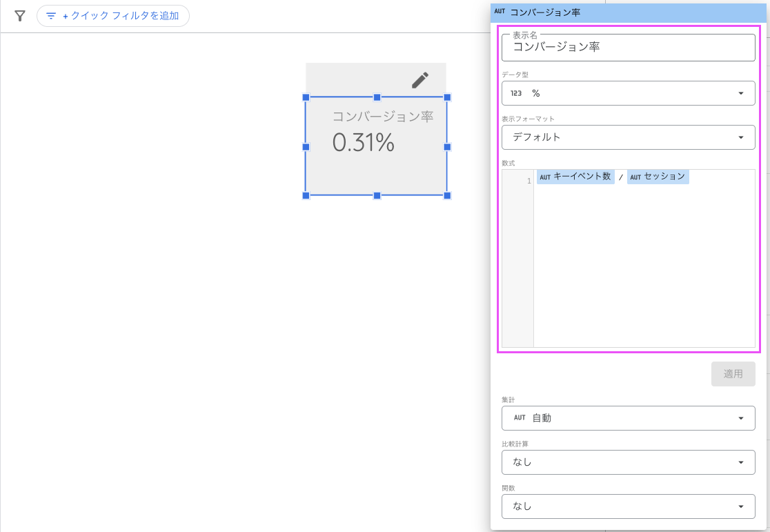This screenshot has height=532, width=770.
Task: Click the formula editor empty area
Action: 644,265
